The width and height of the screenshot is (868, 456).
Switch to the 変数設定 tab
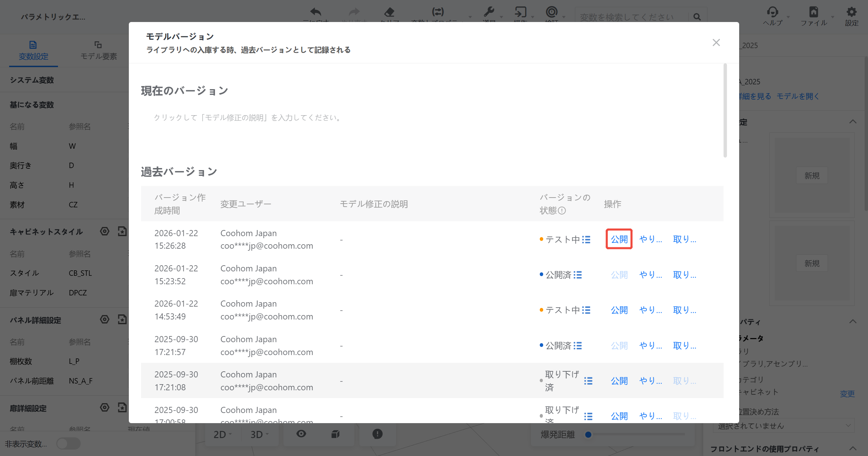point(33,50)
